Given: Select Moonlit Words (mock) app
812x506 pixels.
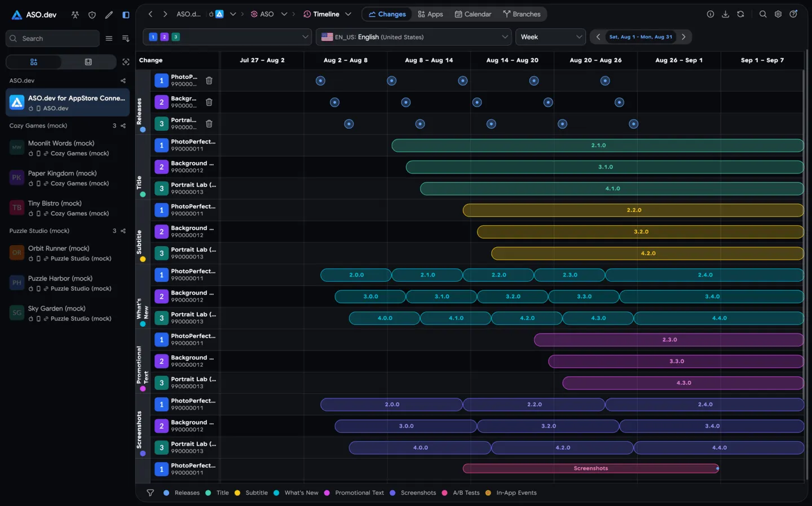Looking at the screenshot, I should click(x=68, y=148).
